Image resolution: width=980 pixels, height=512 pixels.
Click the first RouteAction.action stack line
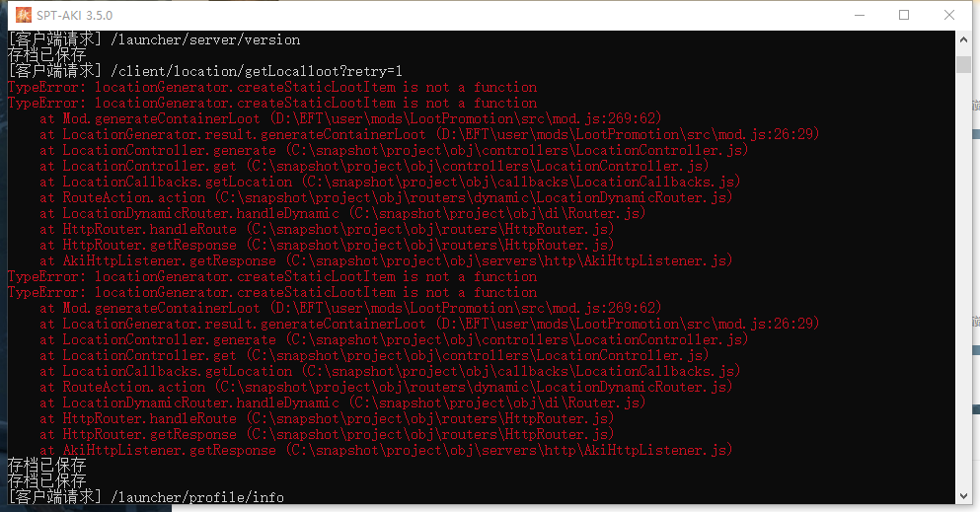tap(386, 197)
